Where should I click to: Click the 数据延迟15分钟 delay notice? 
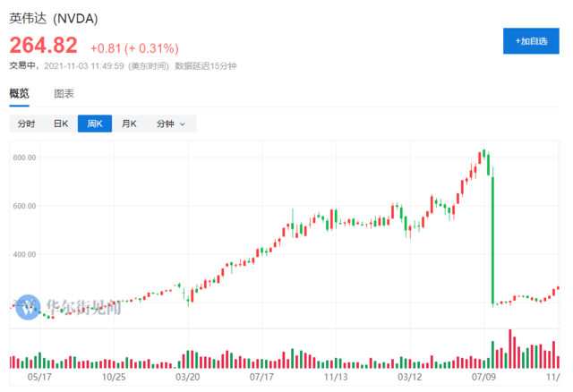pyautogui.click(x=205, y=65)
